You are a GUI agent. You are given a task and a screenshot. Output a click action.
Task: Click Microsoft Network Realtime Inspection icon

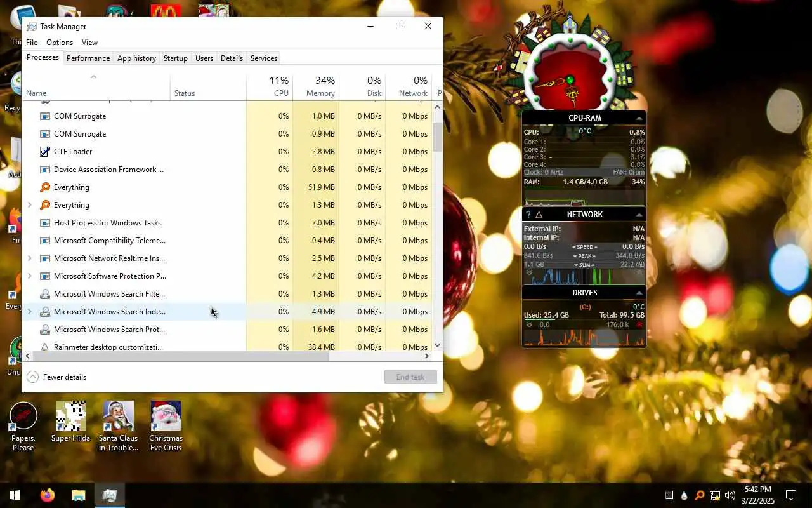pos(45,258)
